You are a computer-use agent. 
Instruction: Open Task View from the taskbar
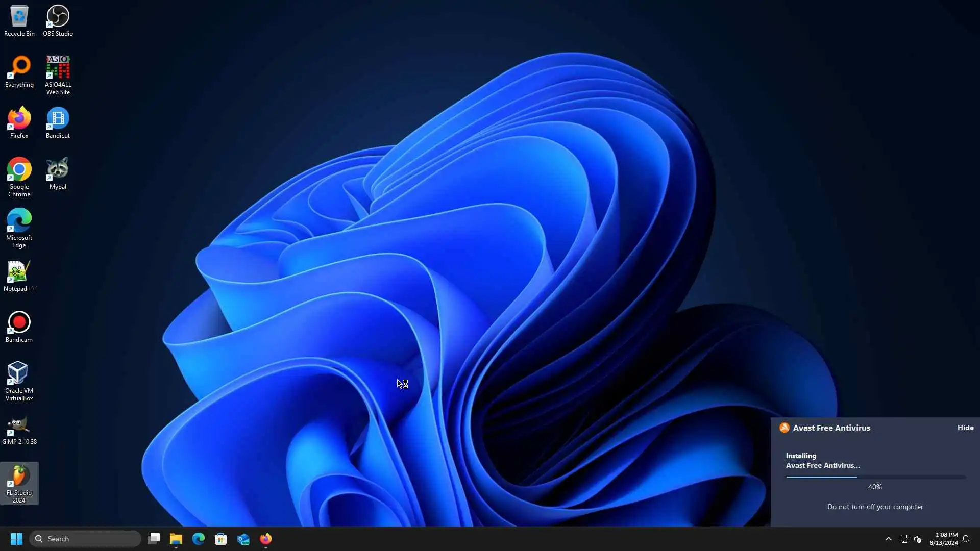click(x=154, y=539)
